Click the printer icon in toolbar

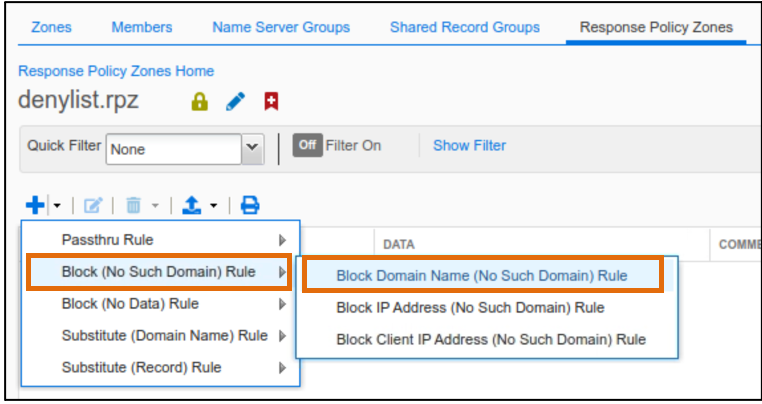[250, 205]
